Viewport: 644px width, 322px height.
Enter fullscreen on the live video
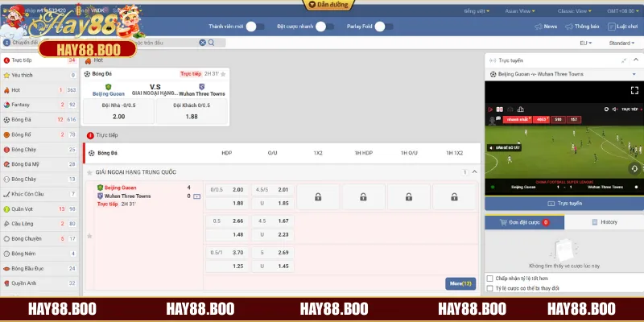(634, 90)
